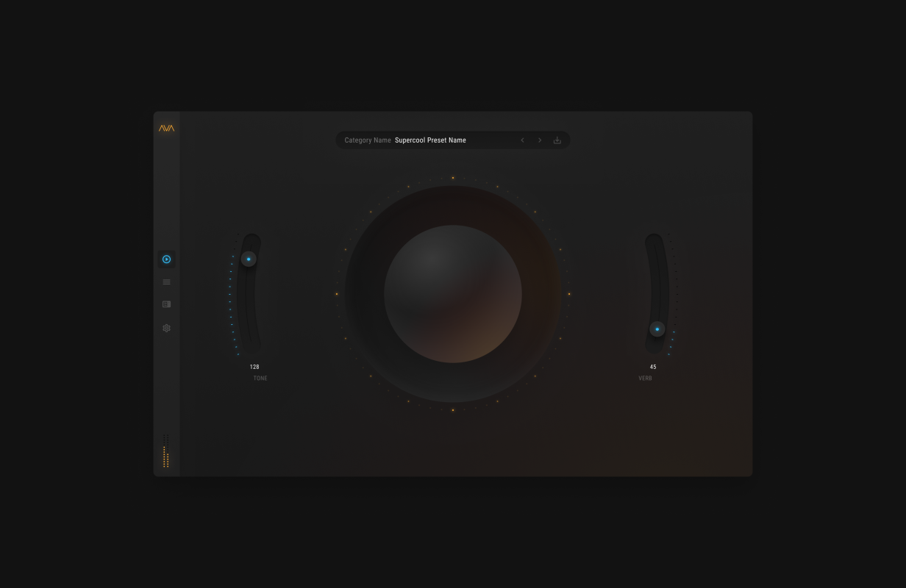Open settings with the gear icon
The height and width of the screenshot is (588, 906).
[x=166, y=329]
